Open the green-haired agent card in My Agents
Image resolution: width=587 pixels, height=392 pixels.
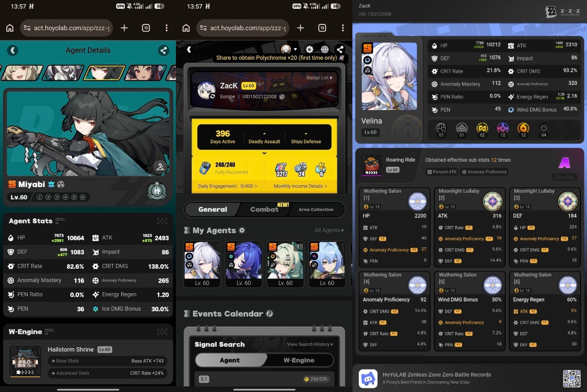click(x=285, y=264)
